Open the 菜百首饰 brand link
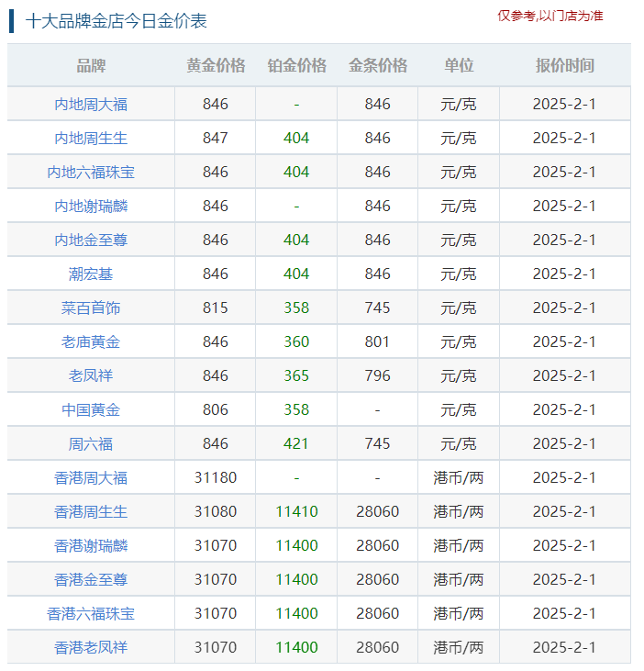The height and width of the screenshot is (671, 644). click(91, 308)
